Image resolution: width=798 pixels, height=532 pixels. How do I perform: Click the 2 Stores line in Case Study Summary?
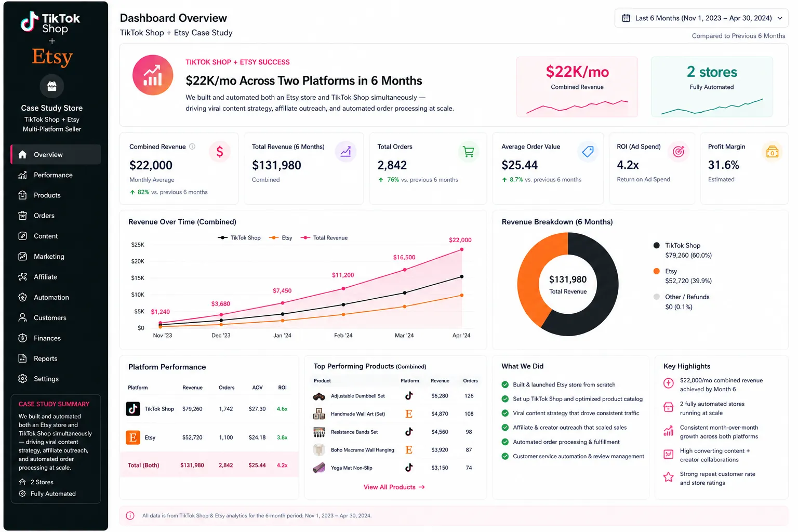36,482
